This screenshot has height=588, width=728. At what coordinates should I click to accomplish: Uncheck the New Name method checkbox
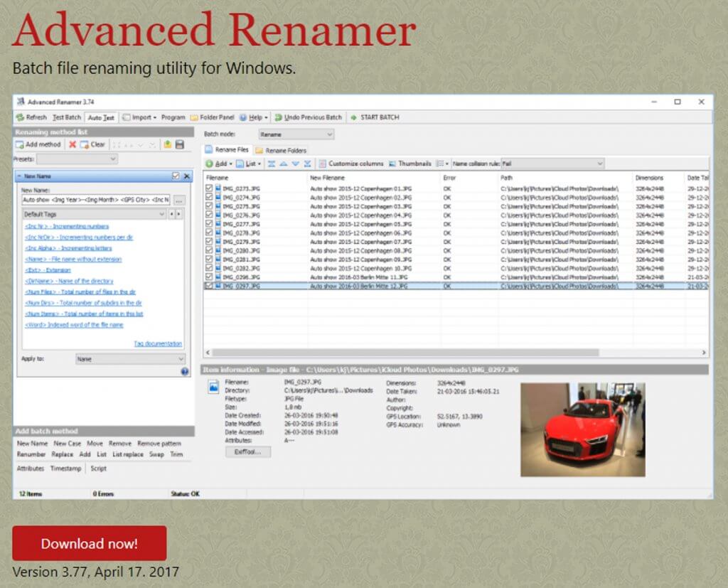(176, 175)
